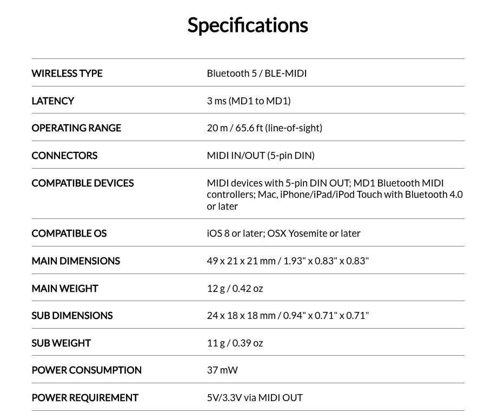Select the Bluetooth 5 / BLE-MIDI value
The height and width of the screenshot is (420, 504).
point(256,74)
